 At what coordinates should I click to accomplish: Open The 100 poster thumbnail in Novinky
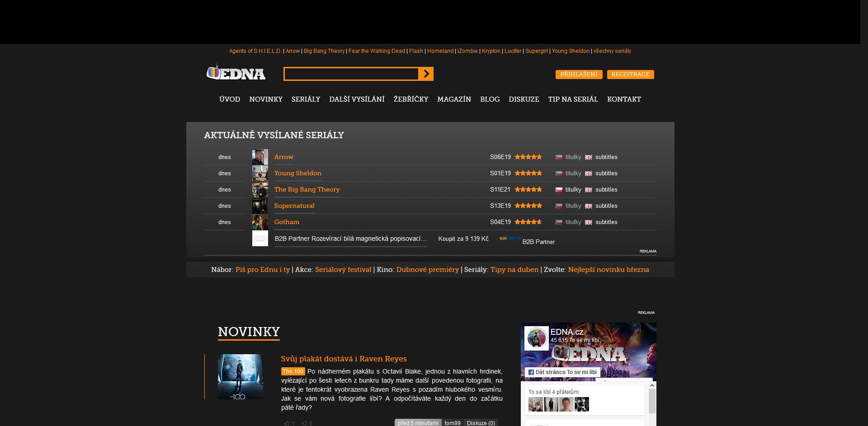[x=241, y=377]
